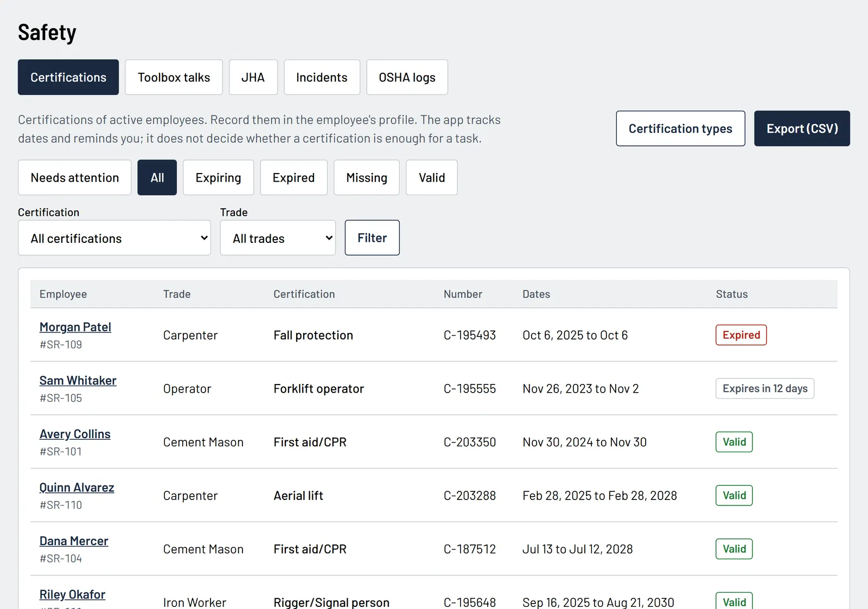The image size is (868, 609).
Task: Open Avery Collins' employee profile
Action: tap(75, 434)
